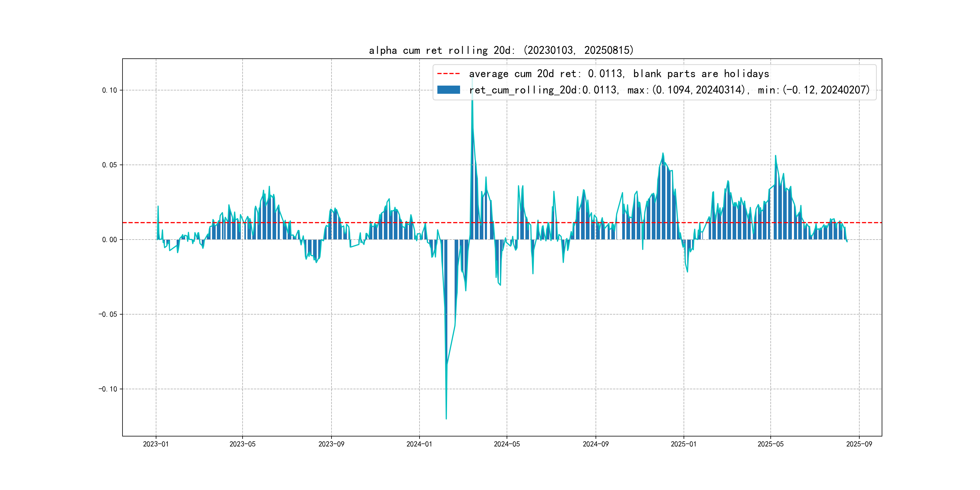Click the 2025-05 x-axis tick label
This screenshot has height=490, width=980.
[x=770, y=444]
